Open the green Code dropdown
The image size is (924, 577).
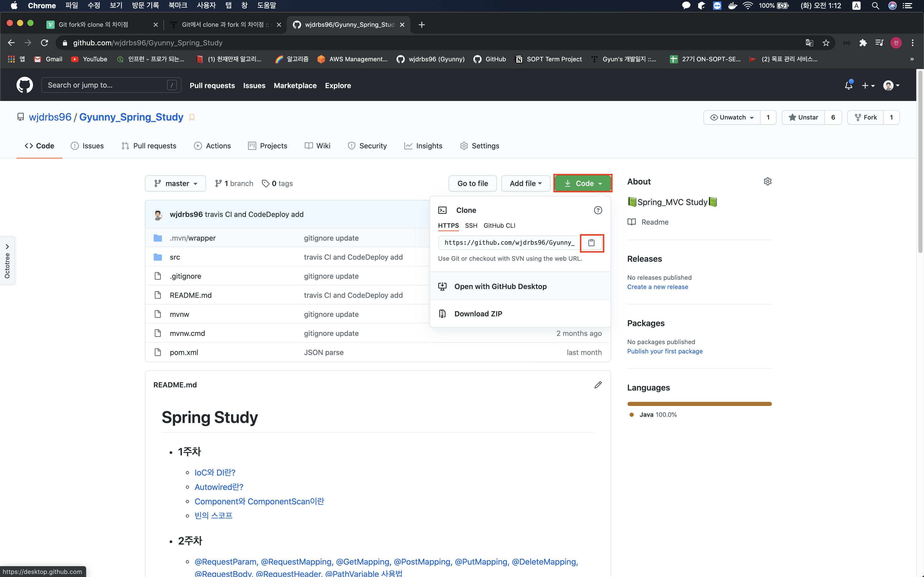click(583, 184)
